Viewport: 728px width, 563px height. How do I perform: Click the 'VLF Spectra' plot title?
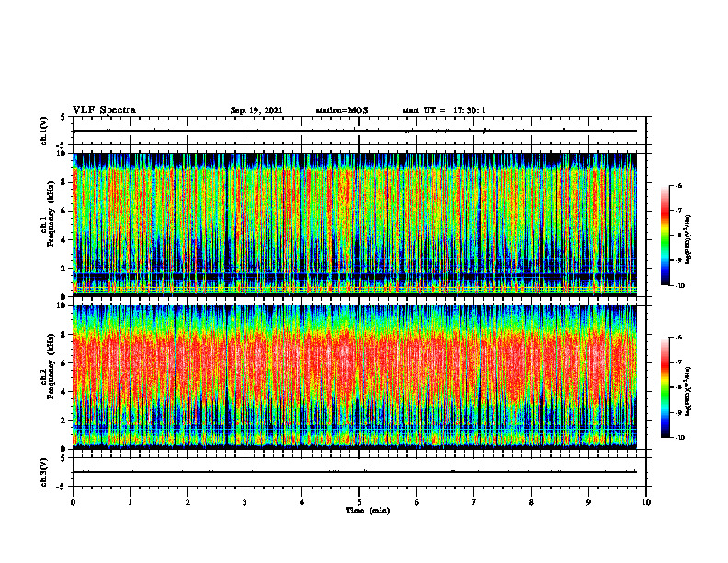point(104,110)
